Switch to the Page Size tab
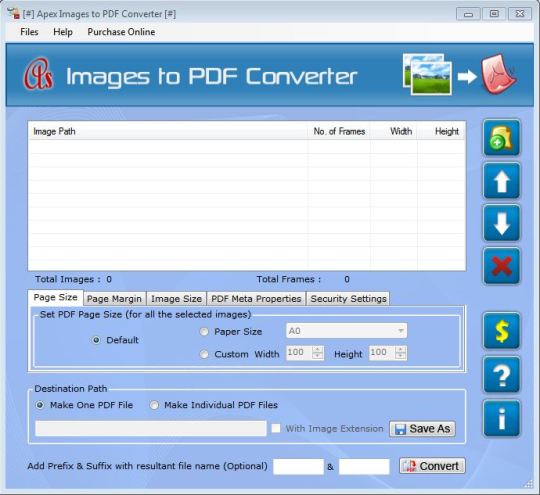Screen dimensions: 540x495 [55, 298]
